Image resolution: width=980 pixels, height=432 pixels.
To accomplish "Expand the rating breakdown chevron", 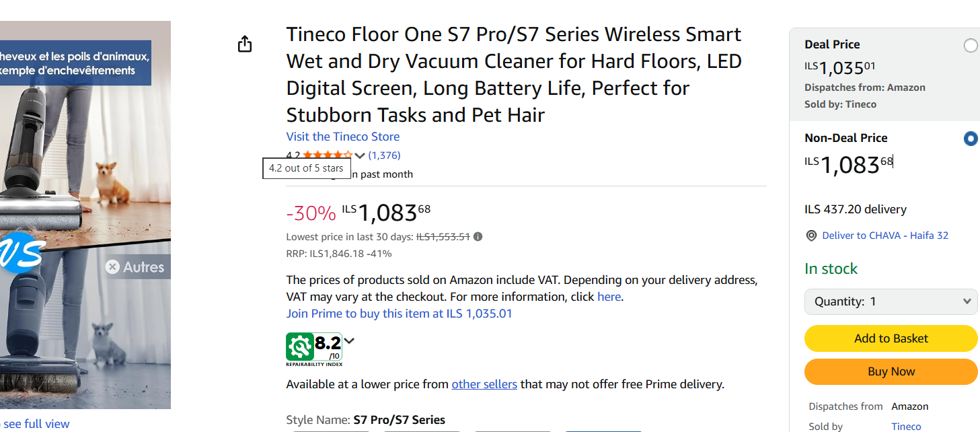I will tap(360, 155).
